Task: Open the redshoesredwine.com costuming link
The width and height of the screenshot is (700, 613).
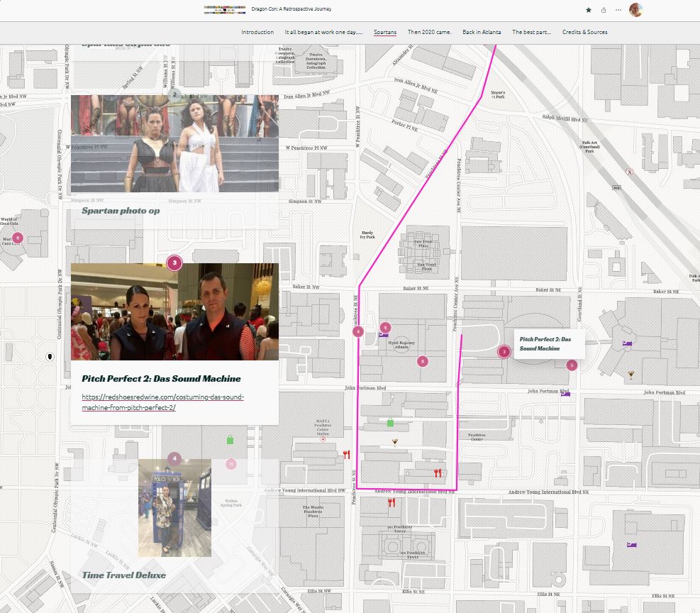Action: 163,402
